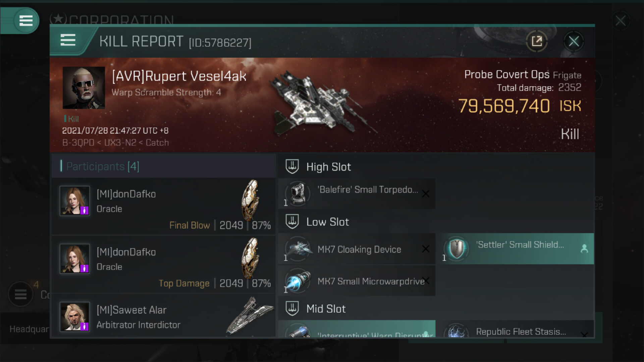Share the kill report via export icon
This screenshot has height=362, width=644.
tap(537, 41)
